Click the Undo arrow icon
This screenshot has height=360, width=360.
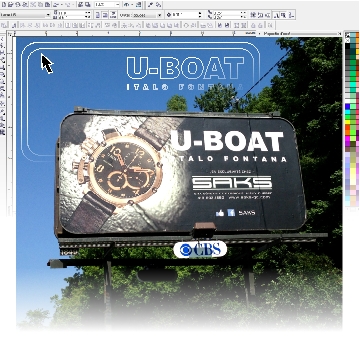point(56,5)
